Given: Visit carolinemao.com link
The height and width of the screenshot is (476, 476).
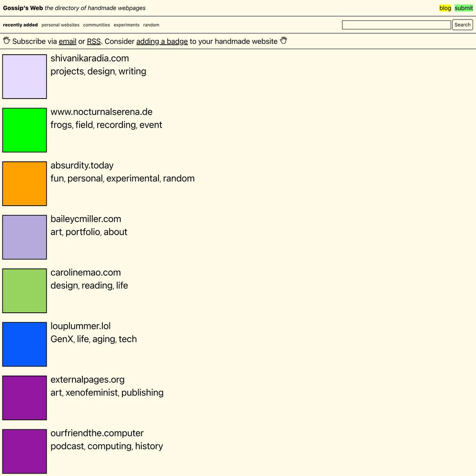Looking at the screenshot, I should (86, 273).
